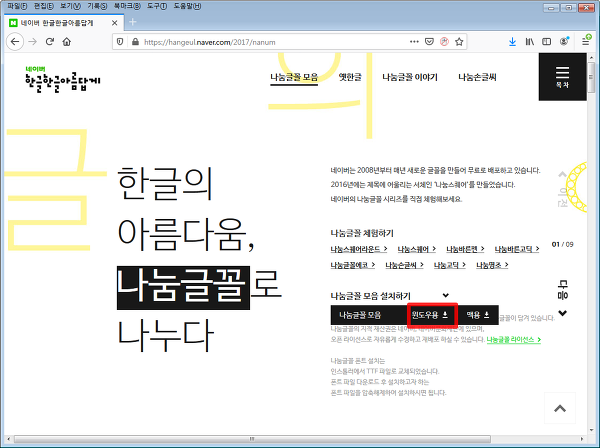Image resolution: width=600 pixels, height=448 pixels.
Task: Click the down chevron under 모음
Action: 562,313
